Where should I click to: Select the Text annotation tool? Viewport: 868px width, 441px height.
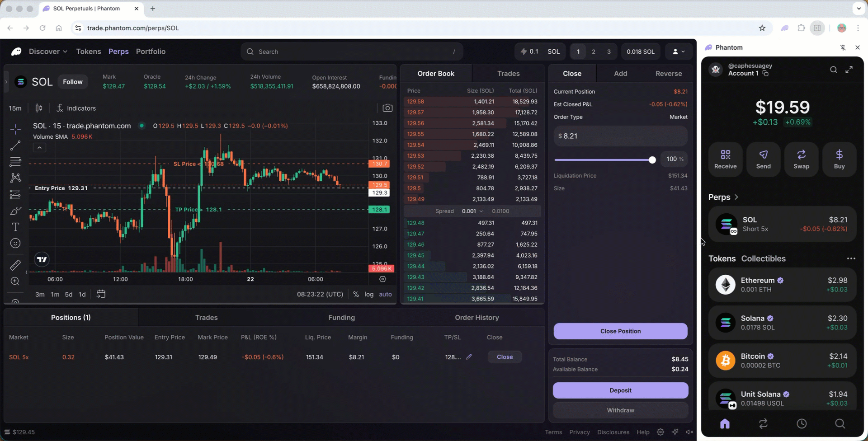pos(15,227)
